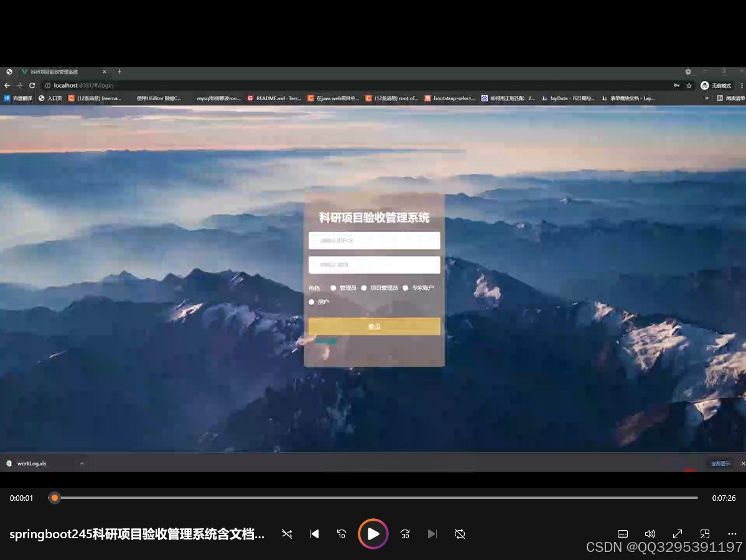Open the volume control speaker icon
Image resolution: width=746 pixels, height=560 pixels.
(650, 534)
